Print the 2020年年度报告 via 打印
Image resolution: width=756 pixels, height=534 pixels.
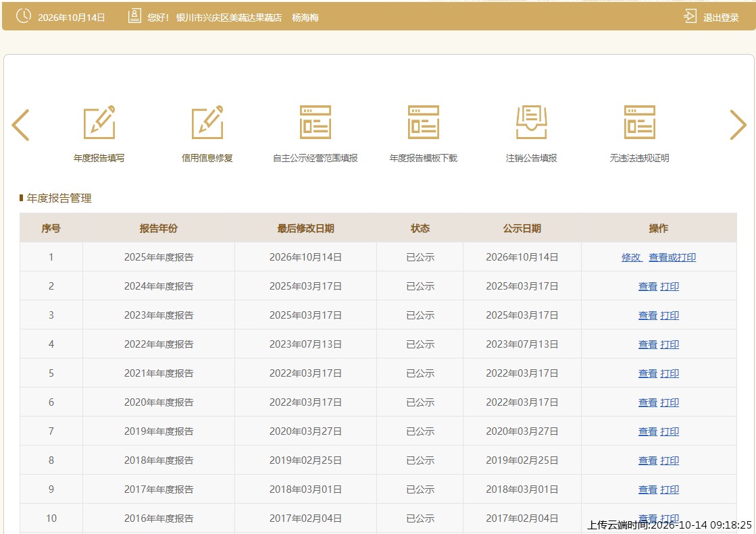coord(670,402)
